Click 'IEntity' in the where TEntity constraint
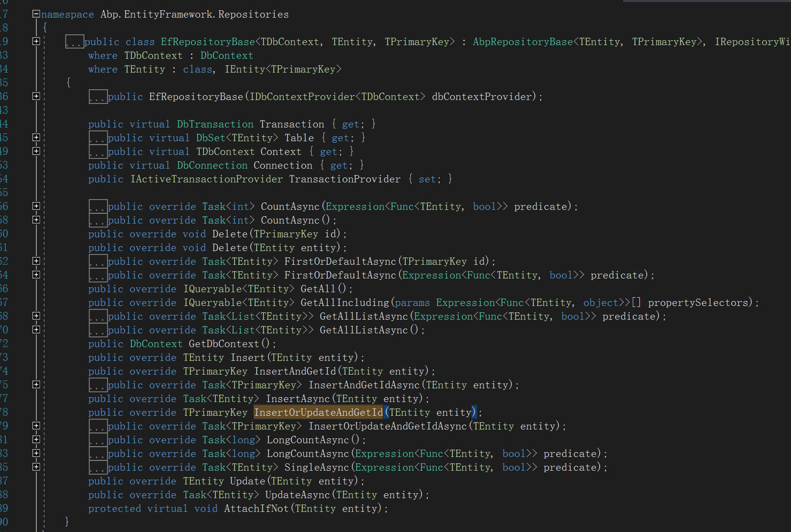This screenshot has height=532, width=791. coord(245,70)
